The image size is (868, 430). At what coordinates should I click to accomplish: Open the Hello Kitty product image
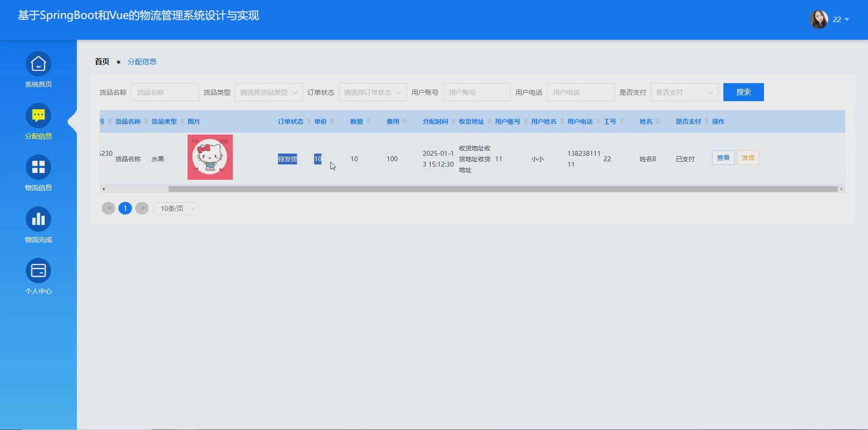[210, 157]
